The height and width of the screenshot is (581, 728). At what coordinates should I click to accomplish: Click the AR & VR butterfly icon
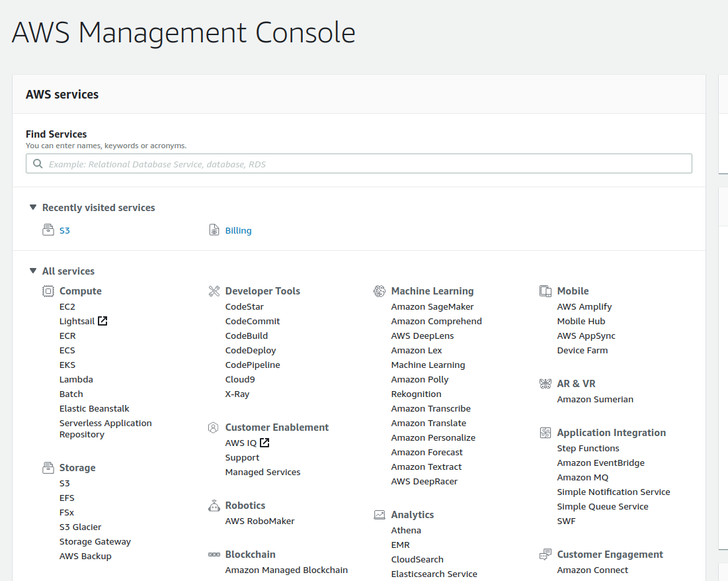[x=546, y=384]
